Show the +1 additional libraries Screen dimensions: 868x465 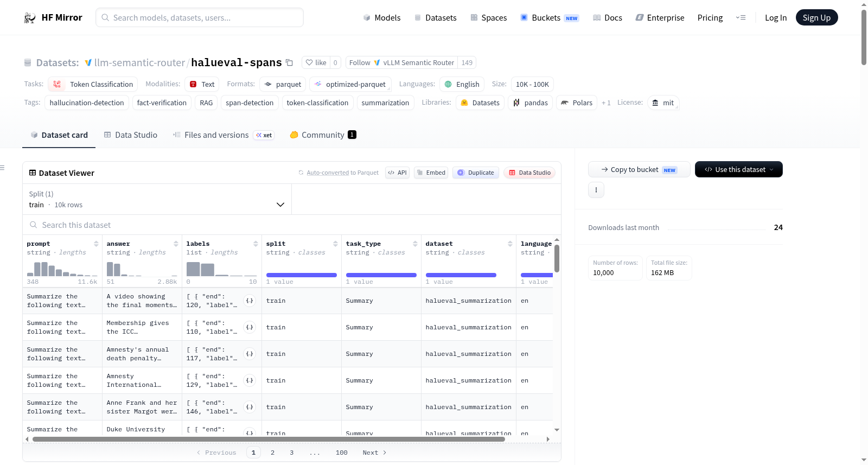pos(606,103)
